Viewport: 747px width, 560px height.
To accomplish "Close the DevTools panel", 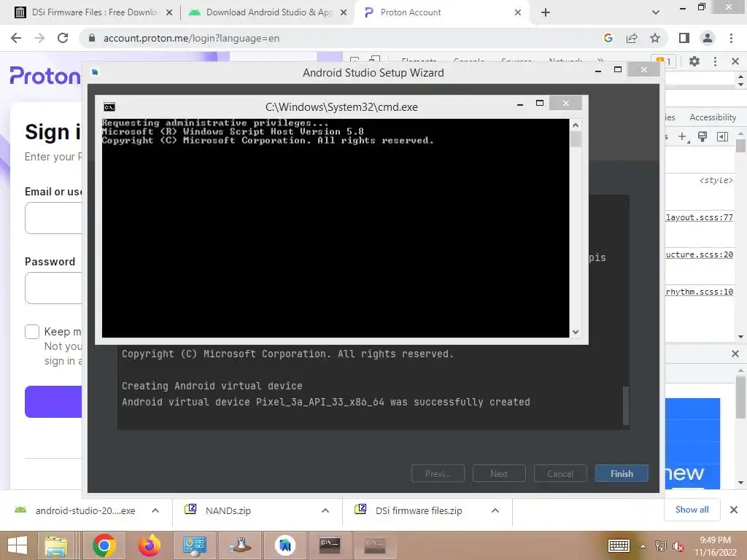I will pyautogui.click(x=735, y=61).
